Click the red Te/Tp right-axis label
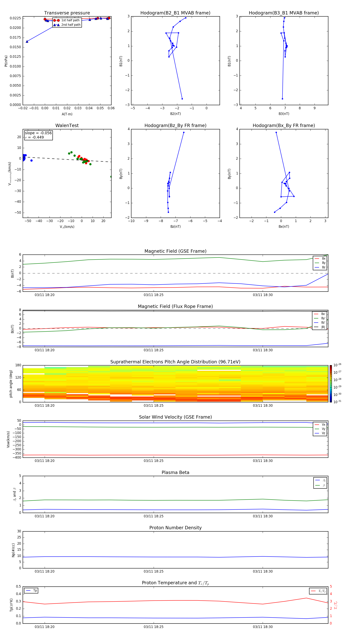 [x=336, y=605]
